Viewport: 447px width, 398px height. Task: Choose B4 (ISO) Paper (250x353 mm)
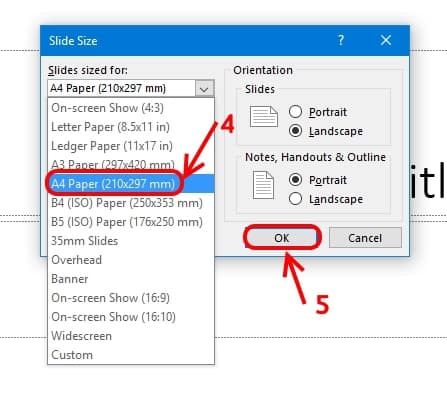point(131,203)
